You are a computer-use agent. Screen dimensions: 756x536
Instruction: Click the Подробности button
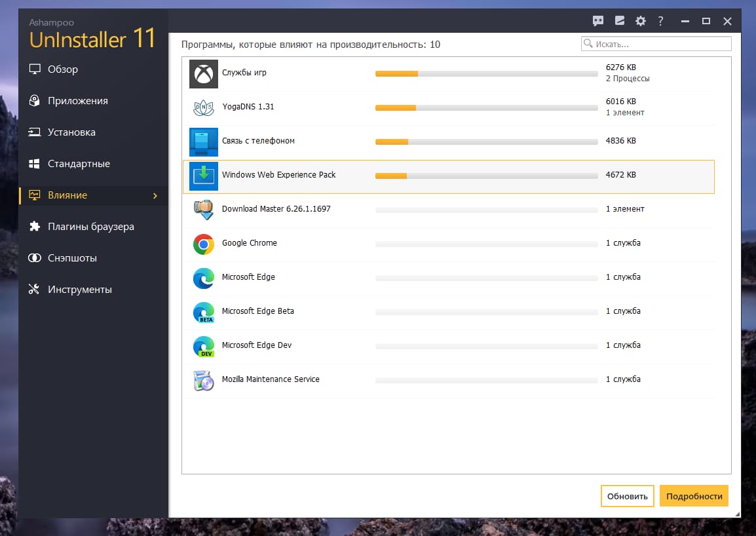[x=694, y=496]
